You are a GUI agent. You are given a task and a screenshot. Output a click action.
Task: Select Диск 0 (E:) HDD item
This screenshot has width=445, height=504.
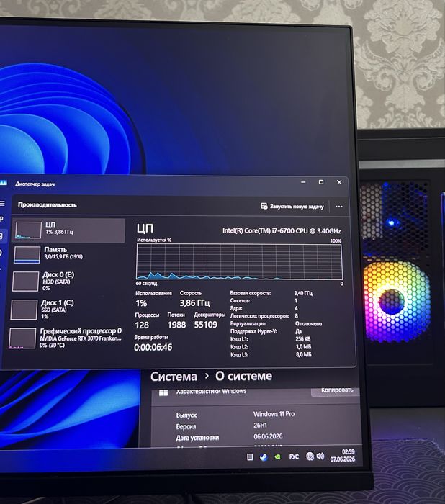click(x=68, y=282)
